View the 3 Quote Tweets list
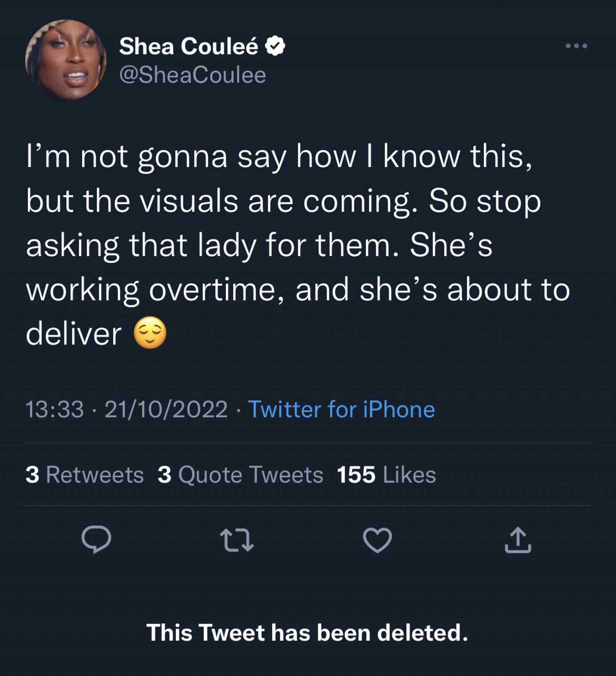The width and height of the screenshot is (616, 676). [240, 475]
